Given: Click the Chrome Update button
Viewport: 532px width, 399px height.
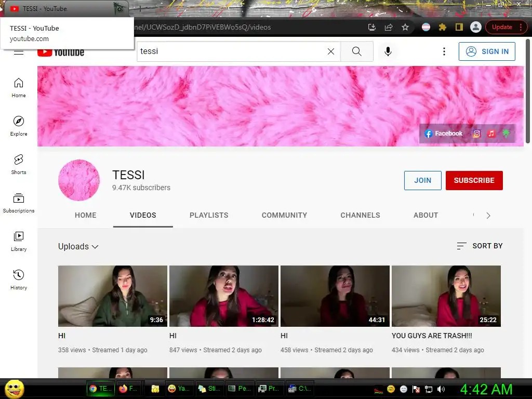Looking at the screenshot, I should point(506,27).
